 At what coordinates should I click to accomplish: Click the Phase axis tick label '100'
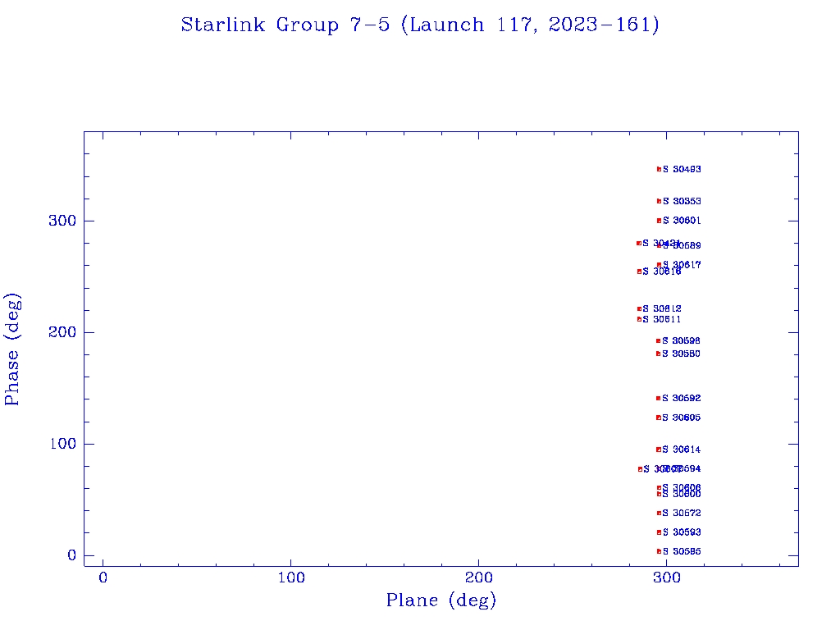click(x=62, y=444)
